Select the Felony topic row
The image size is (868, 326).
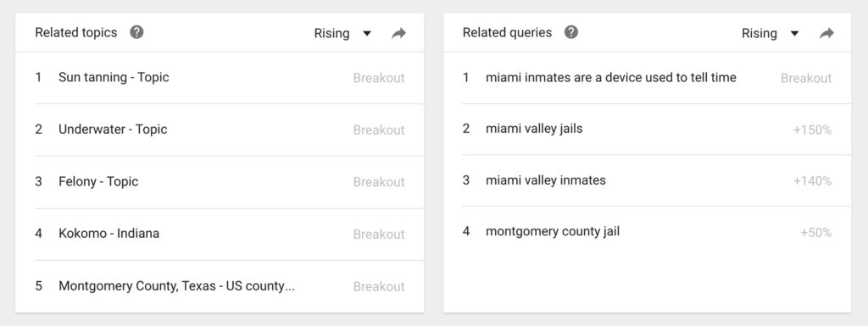(220, 182)
